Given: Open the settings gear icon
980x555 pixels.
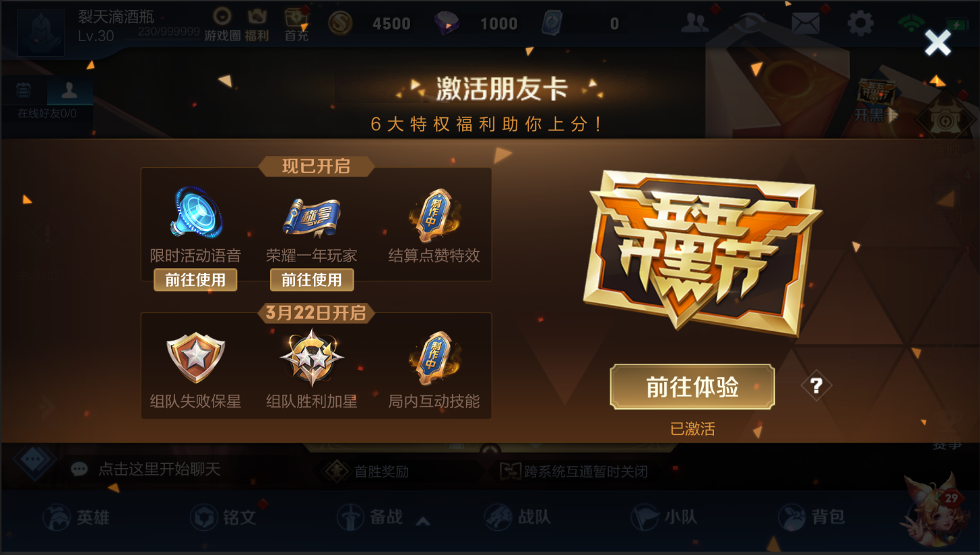Looking at the screenshot, I should click(860, 24).
